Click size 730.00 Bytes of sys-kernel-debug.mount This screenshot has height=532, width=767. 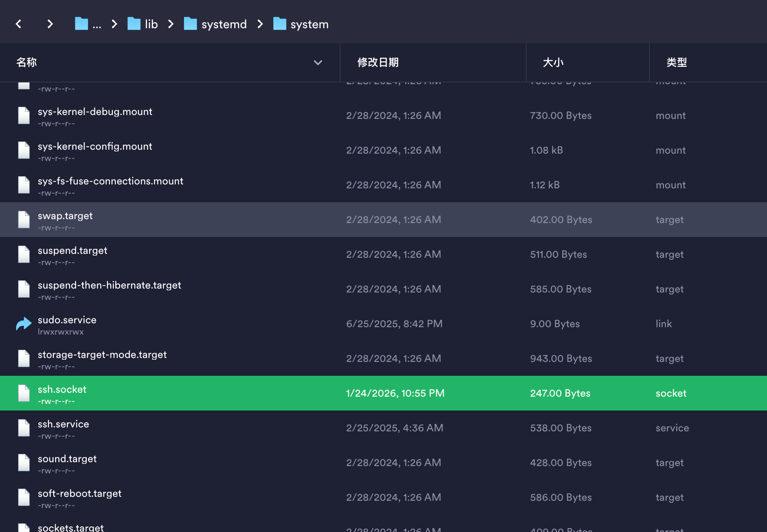(561, 115)
